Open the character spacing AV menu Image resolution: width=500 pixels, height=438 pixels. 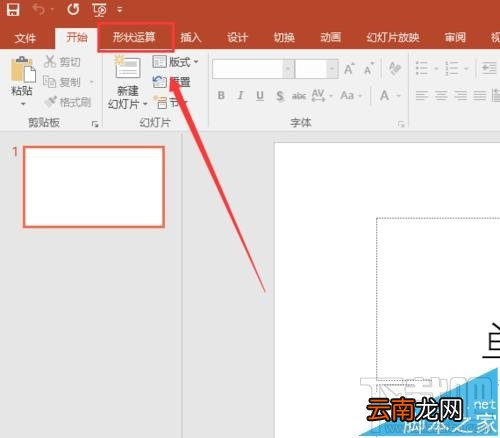[x=322, y=96]
